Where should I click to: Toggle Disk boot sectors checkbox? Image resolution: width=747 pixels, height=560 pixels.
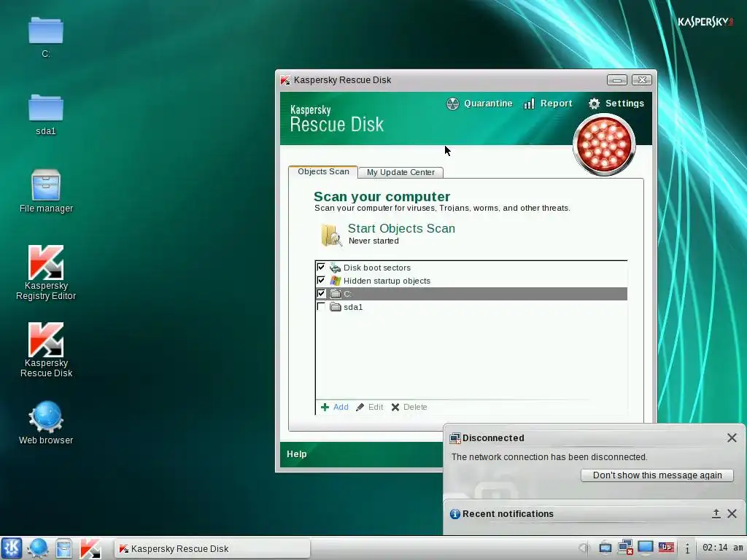pos(321,267)
